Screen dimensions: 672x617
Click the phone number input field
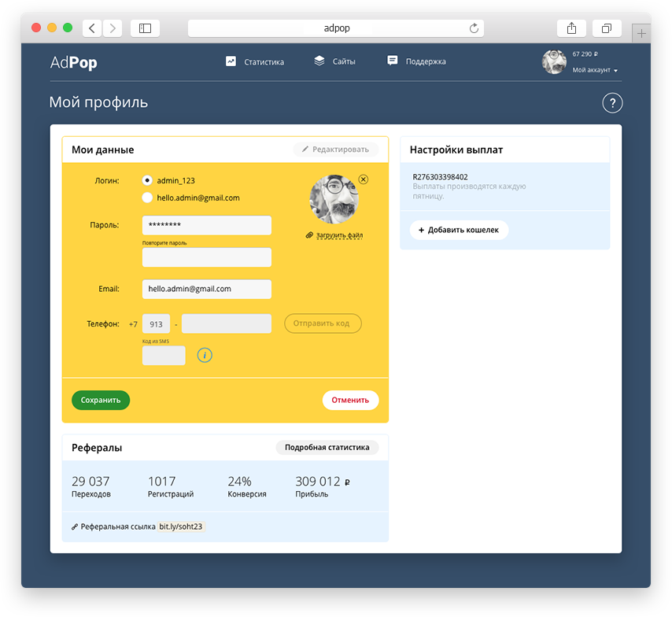pyautogui.click(x=227, y=323)
